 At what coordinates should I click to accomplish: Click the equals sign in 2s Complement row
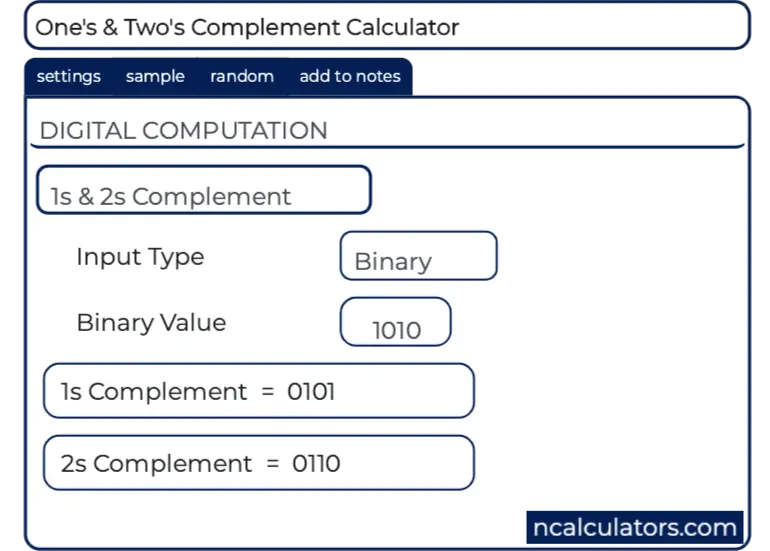(x=272, y=464)
